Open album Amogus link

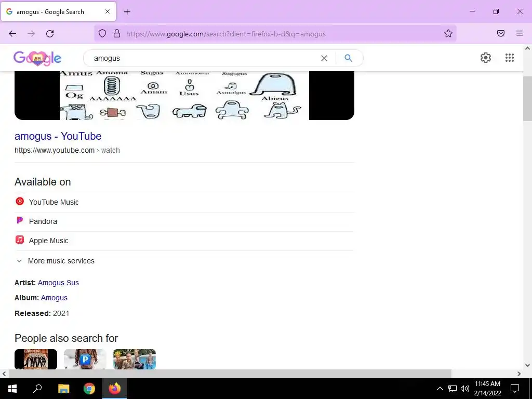tap(54, 298)
